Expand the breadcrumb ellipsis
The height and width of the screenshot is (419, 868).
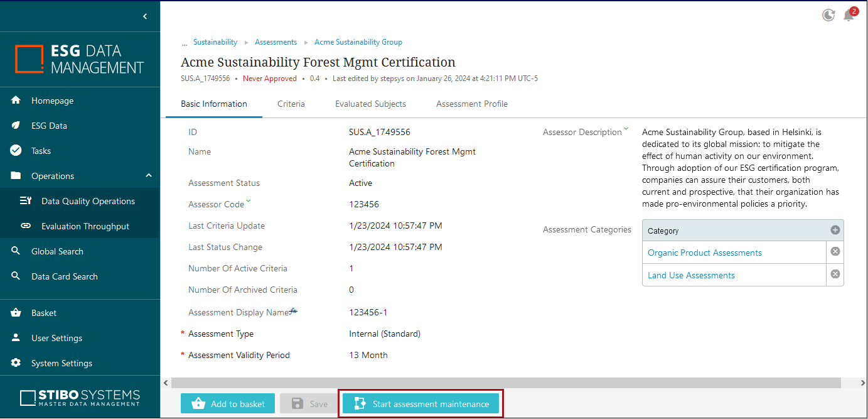click(185, 43)
